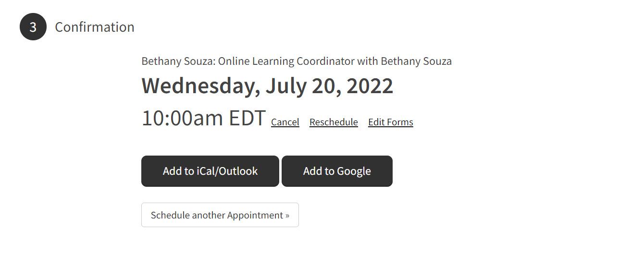644x254 pixels.
Task: Select the Wednesday, July 20, 2022 date heading
Action: click(267, 86)
